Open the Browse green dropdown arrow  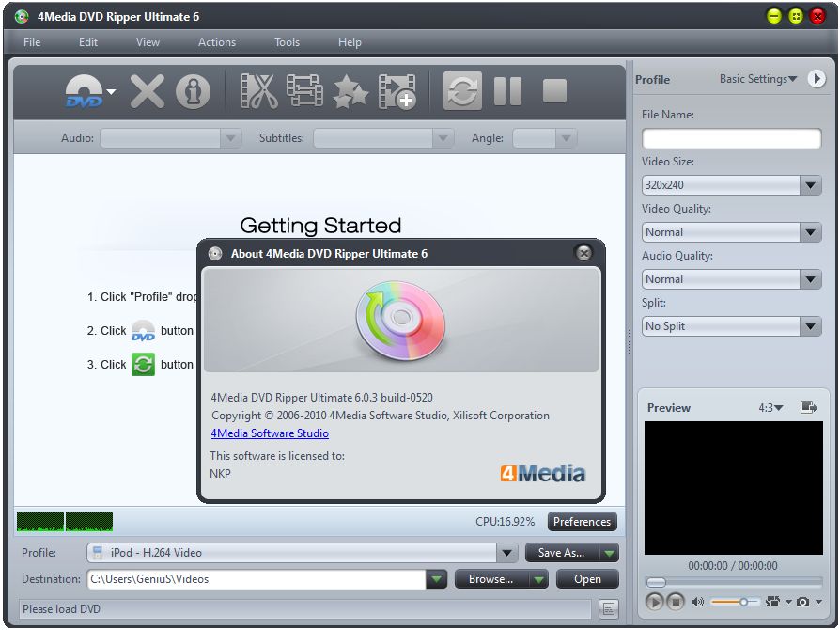click(539, 579)
